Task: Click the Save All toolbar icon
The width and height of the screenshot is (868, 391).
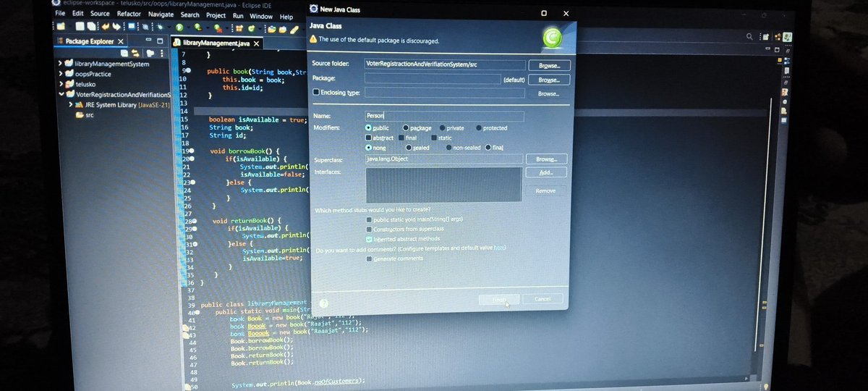Action: (x=91, y=27)
